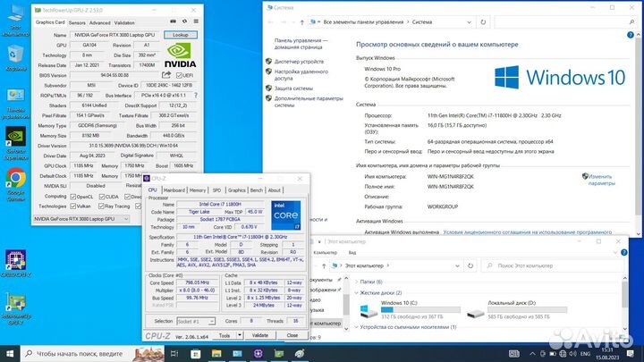Expand the Folders (6) group
The image size is (644, 362).
pyautogui.click(x=357, y=282)
